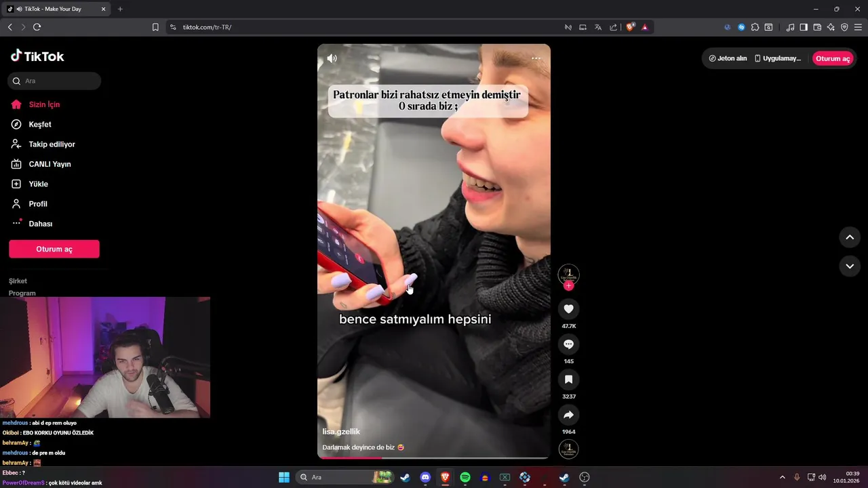Go to previous video with up chevron
Screen dimensions: 868x488
pyautogui.click(x=850, y=237)
